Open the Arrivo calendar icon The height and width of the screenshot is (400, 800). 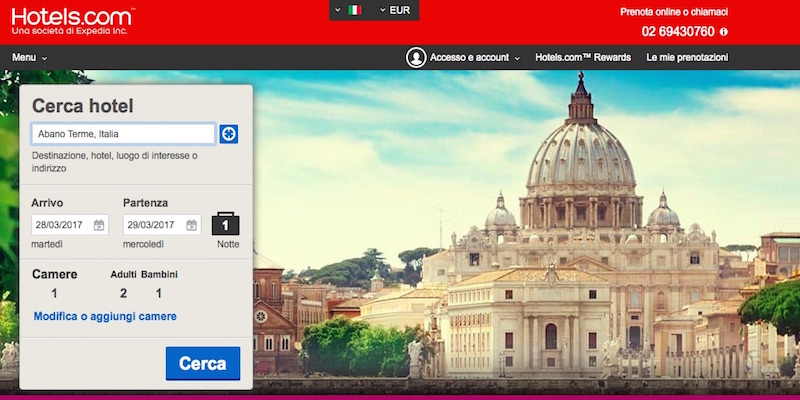coord(99,225)
